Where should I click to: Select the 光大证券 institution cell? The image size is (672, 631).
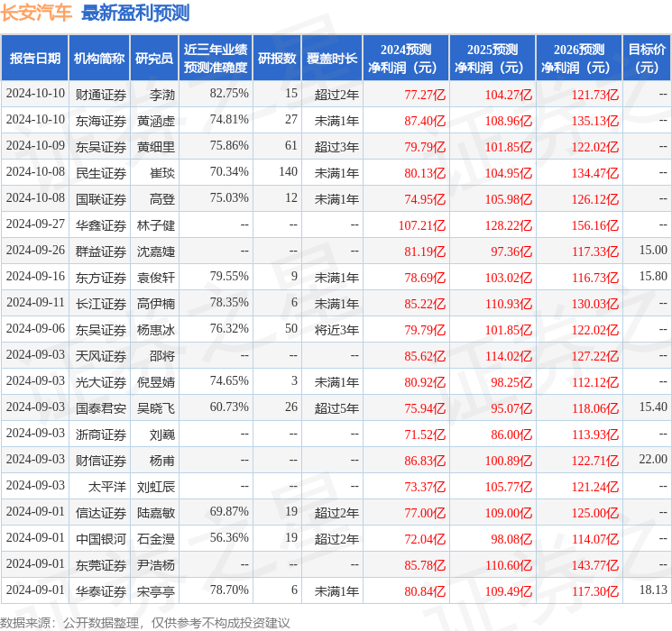pos(101,382)
